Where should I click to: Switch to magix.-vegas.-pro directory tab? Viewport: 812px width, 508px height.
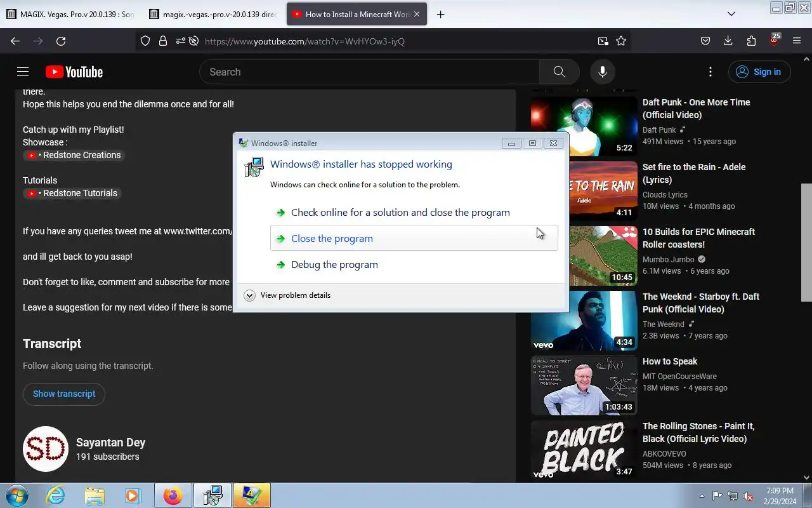point(213,14)
